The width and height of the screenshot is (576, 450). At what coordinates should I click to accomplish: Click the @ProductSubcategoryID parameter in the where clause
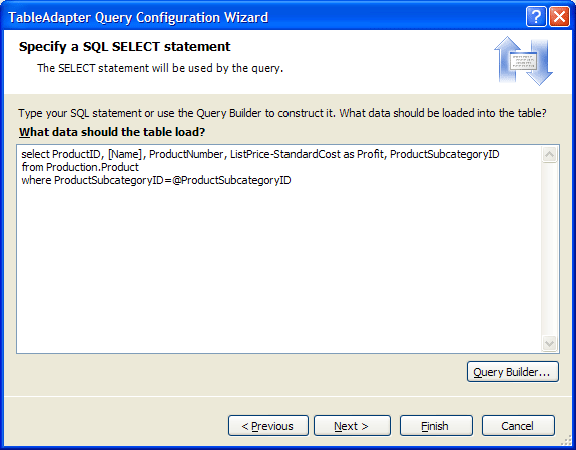coord(232,180)
